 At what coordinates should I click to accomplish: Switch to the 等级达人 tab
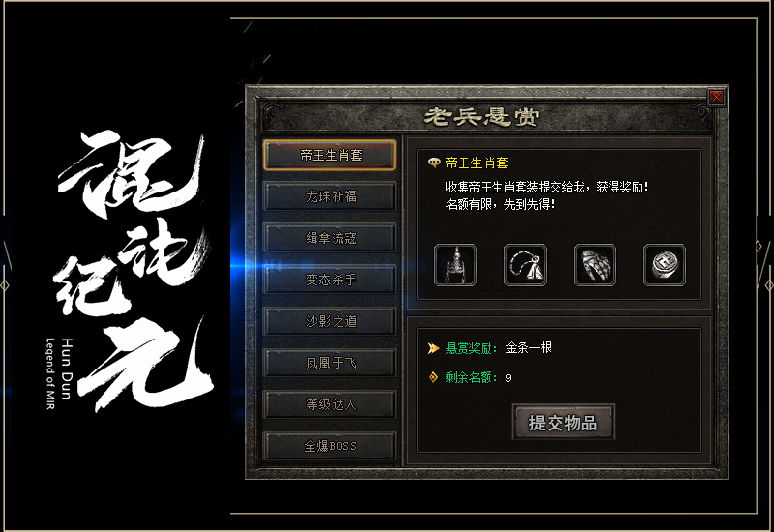pos(329,404)
